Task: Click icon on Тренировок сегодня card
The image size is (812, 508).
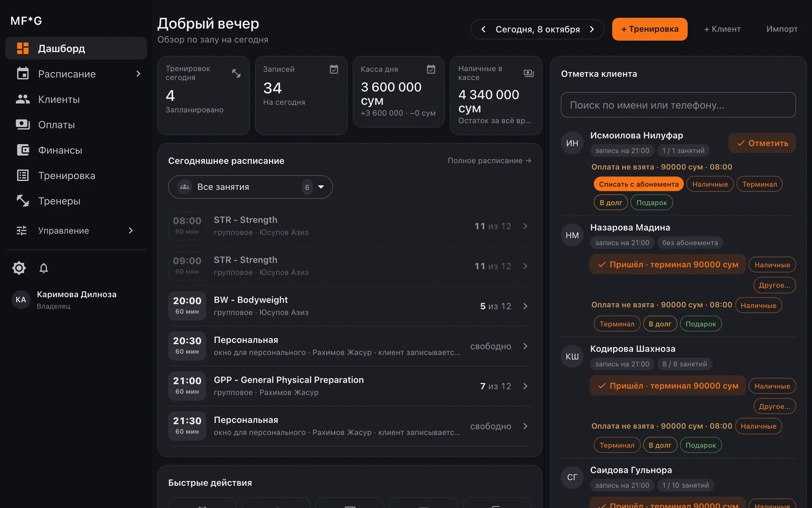Action: click(x=236, y=73)
